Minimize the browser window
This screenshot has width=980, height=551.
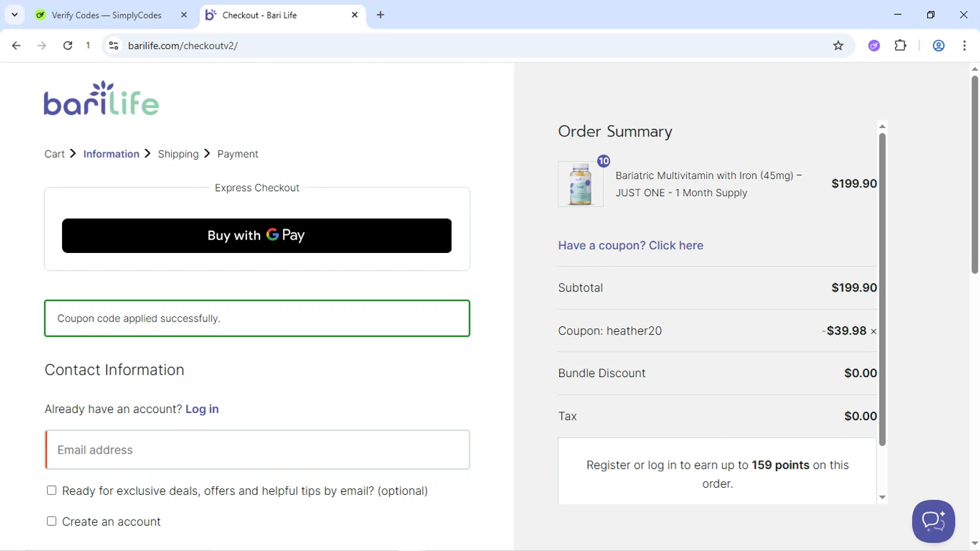tap(898, 14)
